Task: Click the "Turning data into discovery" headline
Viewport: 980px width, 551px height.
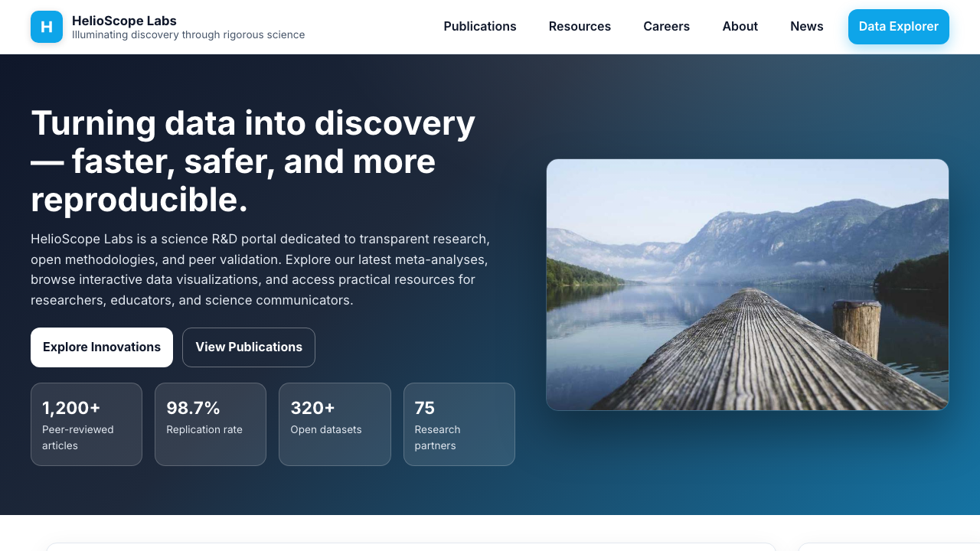Action: [x=253, y=161]
